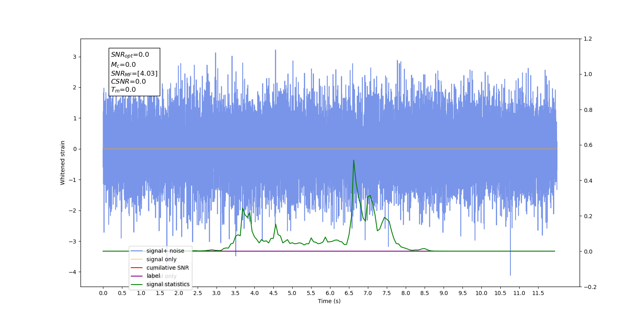Click the 'signal+ noise' legend entry
The height and width of the screenshot is (322, 644).
tap(165, 251)
